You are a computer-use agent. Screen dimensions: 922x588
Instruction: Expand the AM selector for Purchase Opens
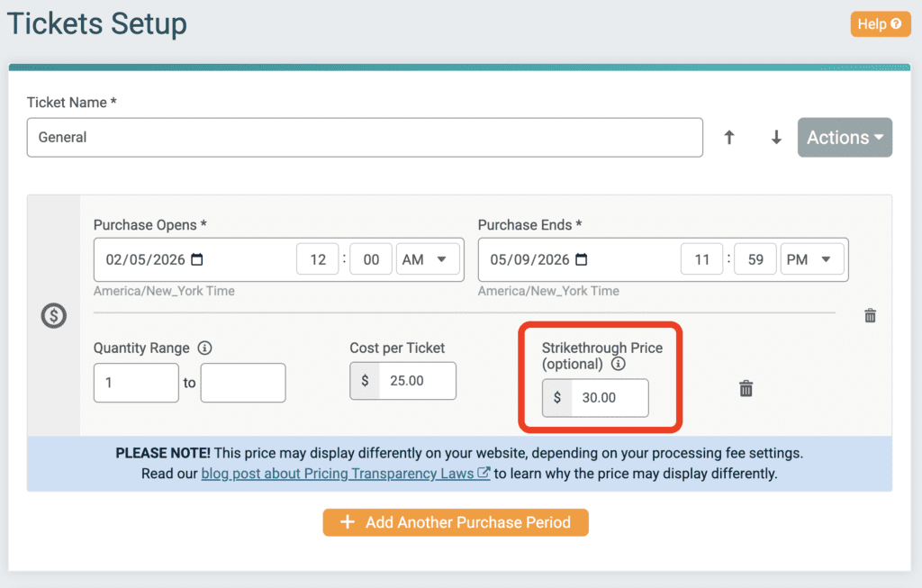427,259
